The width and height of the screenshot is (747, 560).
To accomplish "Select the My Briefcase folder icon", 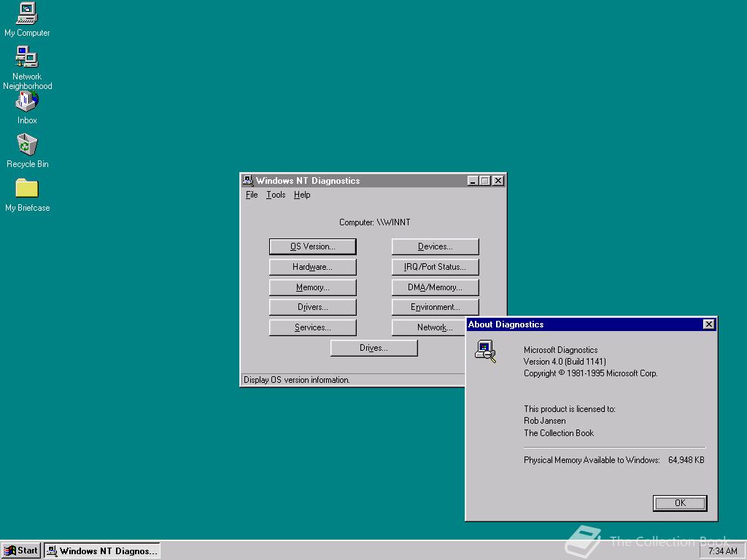I will tap(27, 194).
